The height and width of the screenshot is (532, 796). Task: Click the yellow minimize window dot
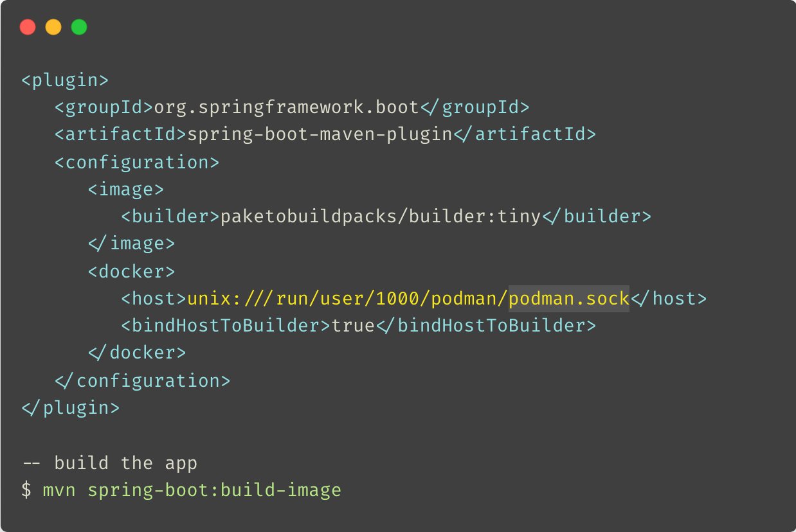tap(53, 27)
